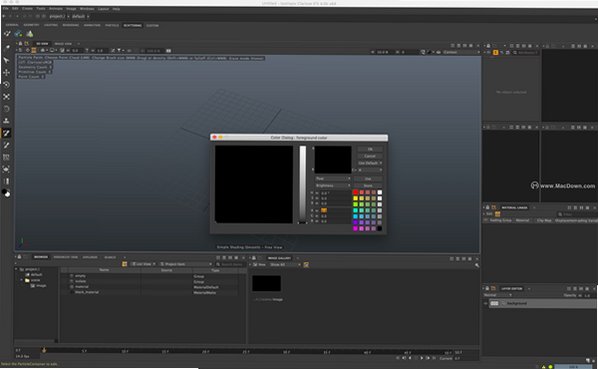The image size is (598, 369).
Task: Open the Float type dropdown in Color Dialog
Action: click(x=333, y=178)
